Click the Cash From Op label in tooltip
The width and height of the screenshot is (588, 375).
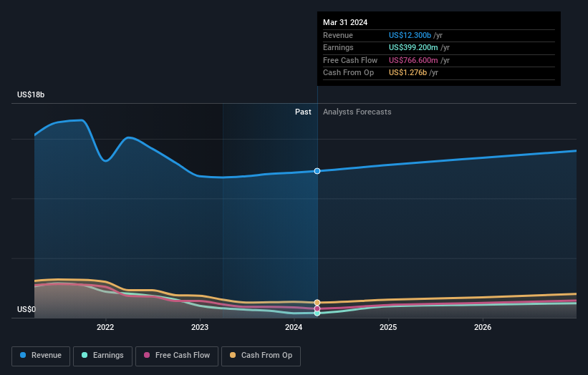tap(348, 73)
